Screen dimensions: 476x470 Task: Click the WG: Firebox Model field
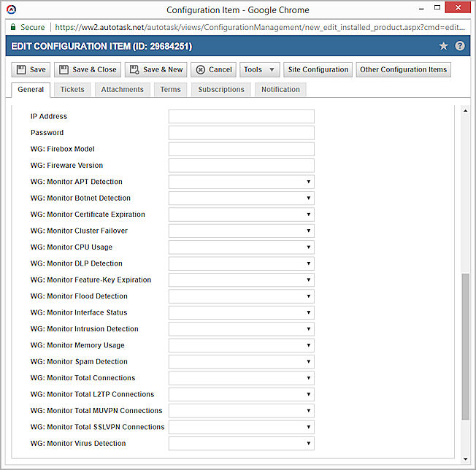[x=242, y=150]
